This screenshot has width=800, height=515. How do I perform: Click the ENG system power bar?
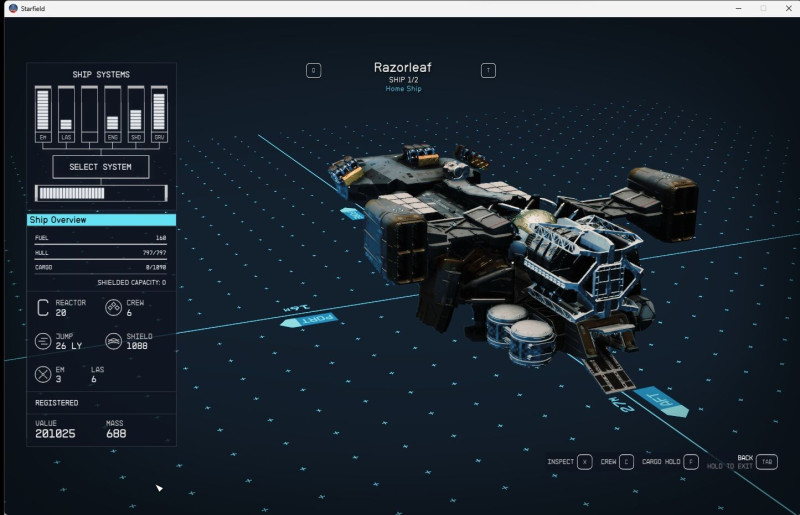(113, 114)
